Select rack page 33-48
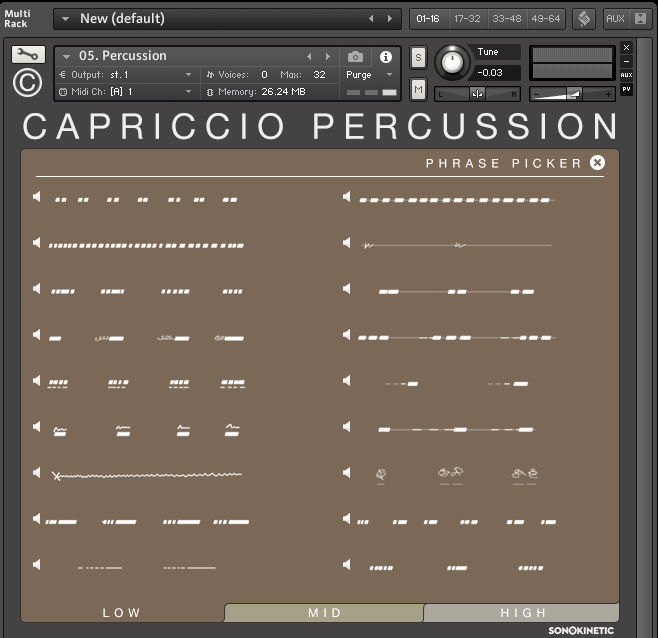 coord(507,19)
